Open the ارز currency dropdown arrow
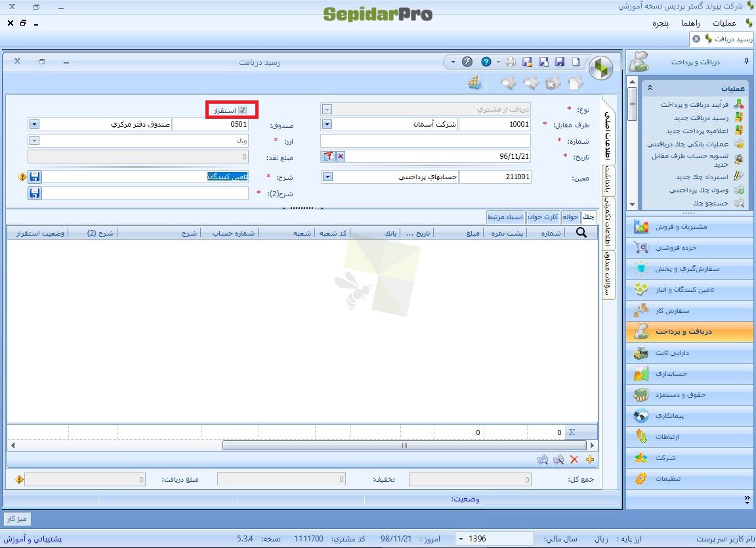 click(33, 140)
